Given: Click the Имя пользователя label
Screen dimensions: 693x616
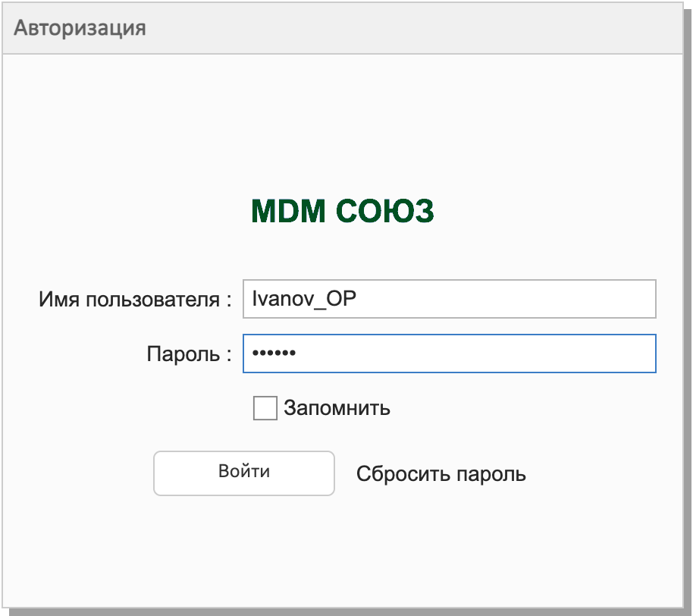Looking at the screenshot, I should pos(134,300).
